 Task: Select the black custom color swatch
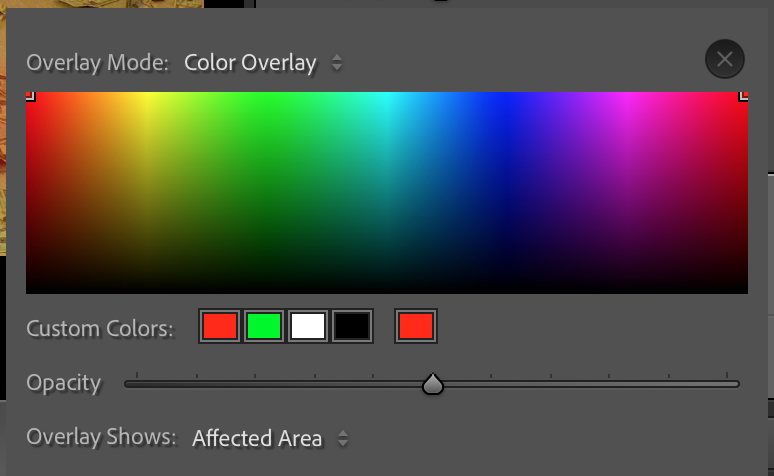[x=352, y=326]
